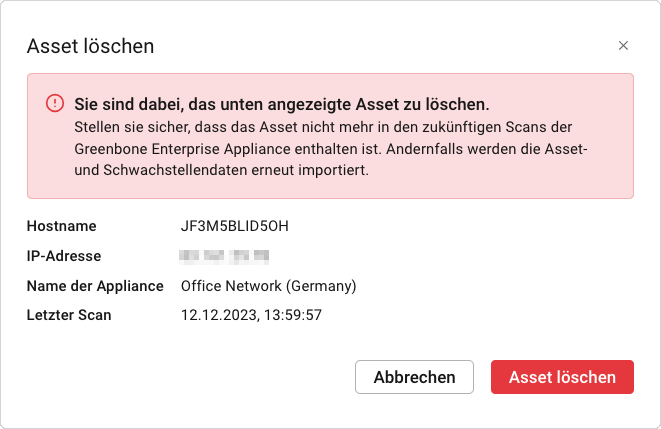This screenshot has width=661, height=429.
Task: Click the Schwachstellendaten erneut importiert line
Action: click(221, 170)
